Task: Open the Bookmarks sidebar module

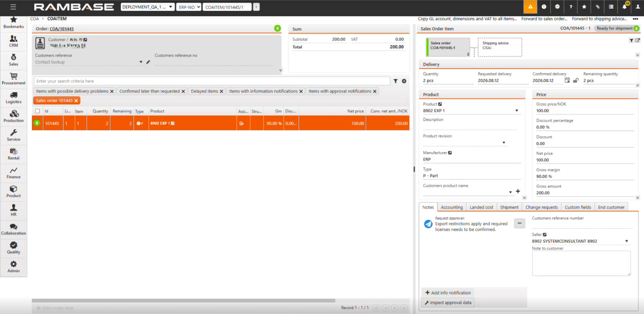Action: coord(14,23)
